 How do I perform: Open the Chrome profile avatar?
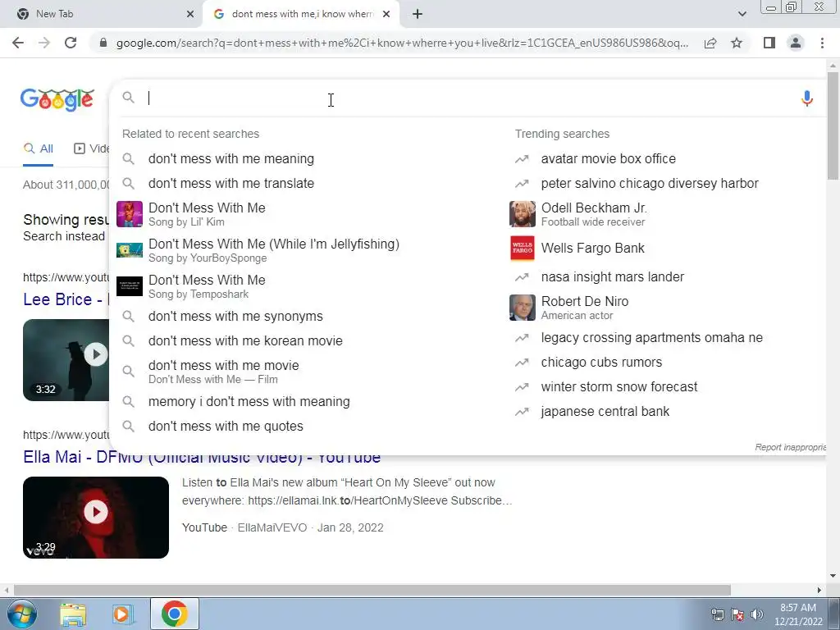796,43
